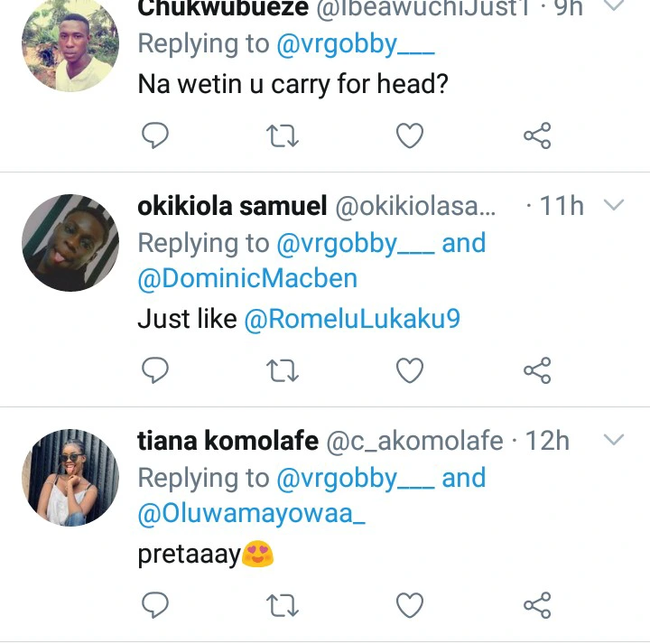
Task: Tap okikiola samuel's avatar photo
Action: pos(70,242)
